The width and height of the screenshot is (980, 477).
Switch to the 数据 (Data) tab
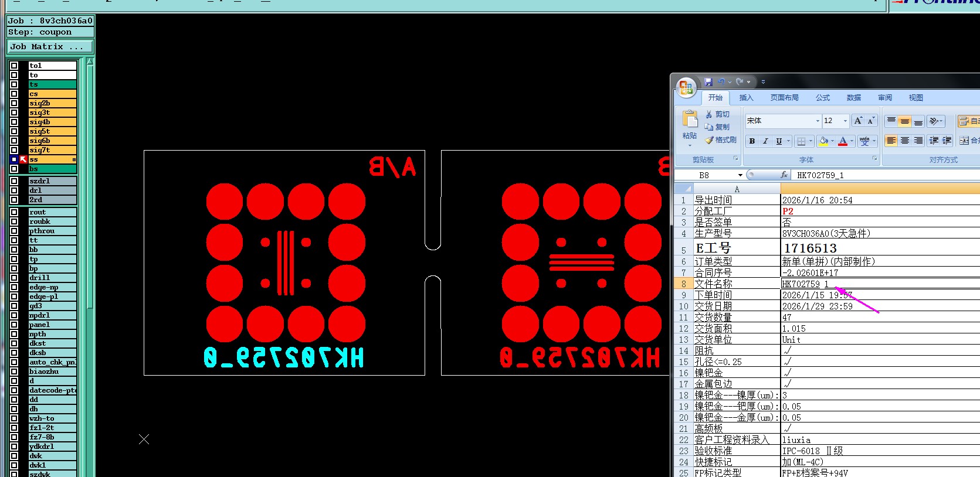click(854, 98)
